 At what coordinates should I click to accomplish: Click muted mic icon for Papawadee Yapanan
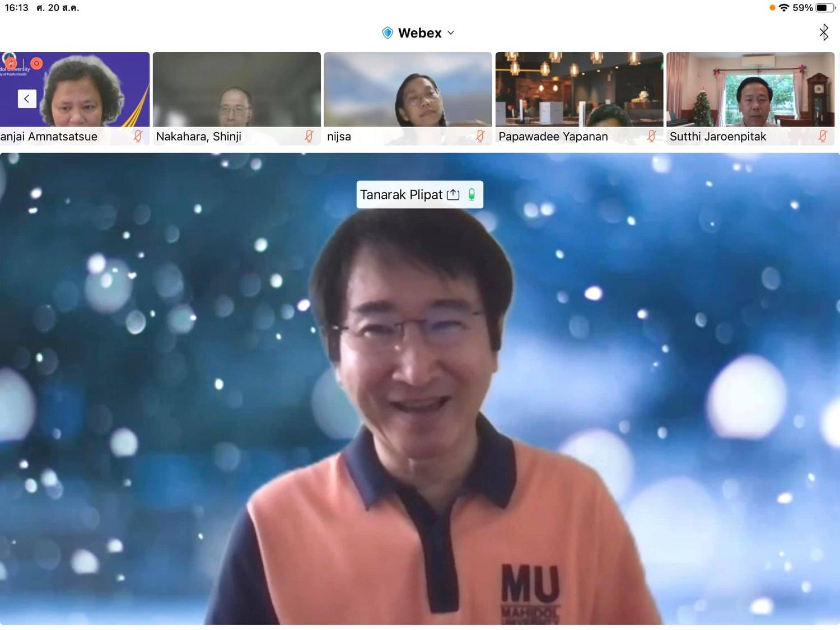(651, 136)
